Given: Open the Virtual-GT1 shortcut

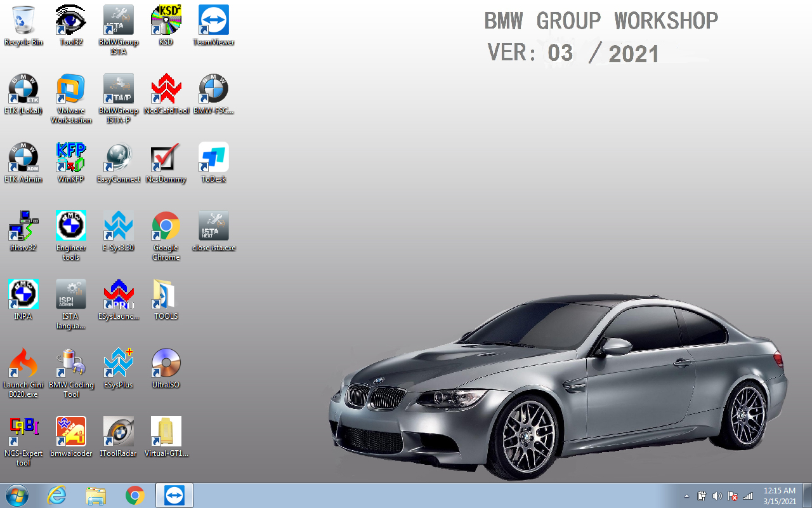Looking at the screenshot, I should pos(166,437).
